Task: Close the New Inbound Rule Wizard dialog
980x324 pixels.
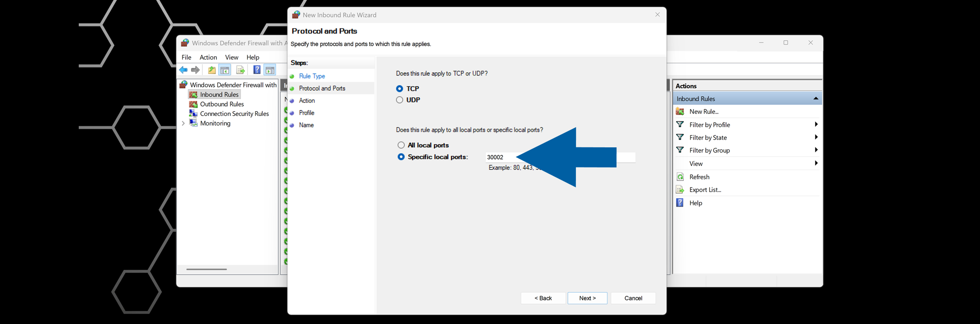Action: 657,14
